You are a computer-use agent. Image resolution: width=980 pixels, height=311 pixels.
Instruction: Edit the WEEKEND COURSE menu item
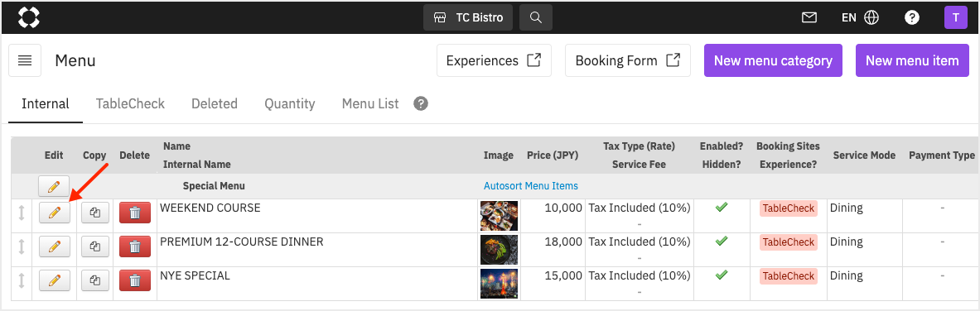[x=55, y=213]
